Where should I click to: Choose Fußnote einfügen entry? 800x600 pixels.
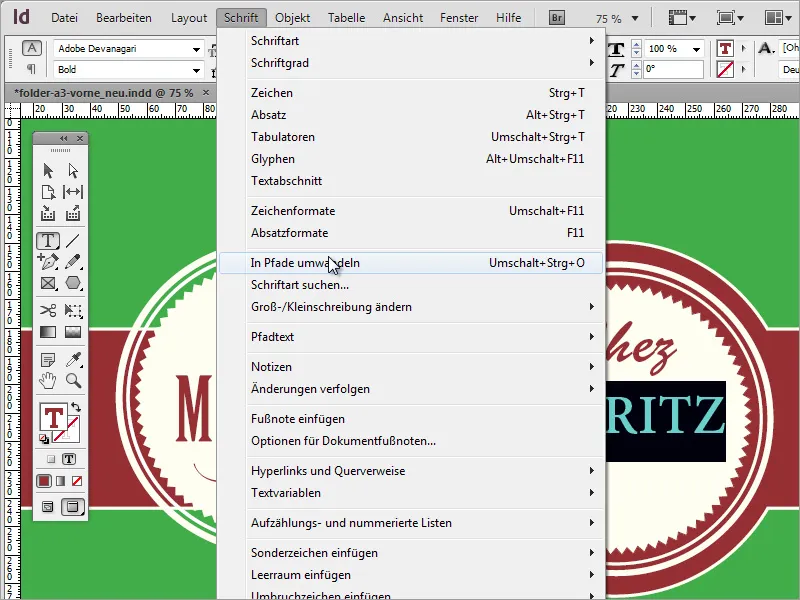411,419
